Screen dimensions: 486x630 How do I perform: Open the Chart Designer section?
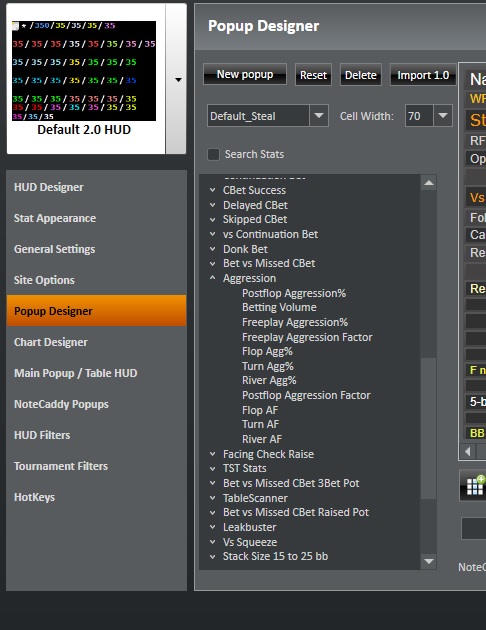pos(96,342)
